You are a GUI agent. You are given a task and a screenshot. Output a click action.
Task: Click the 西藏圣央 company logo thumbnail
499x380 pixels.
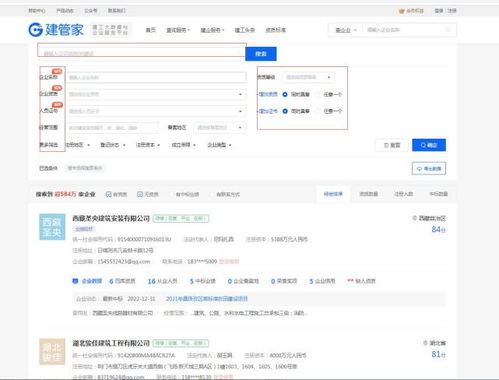coord(52,227)
